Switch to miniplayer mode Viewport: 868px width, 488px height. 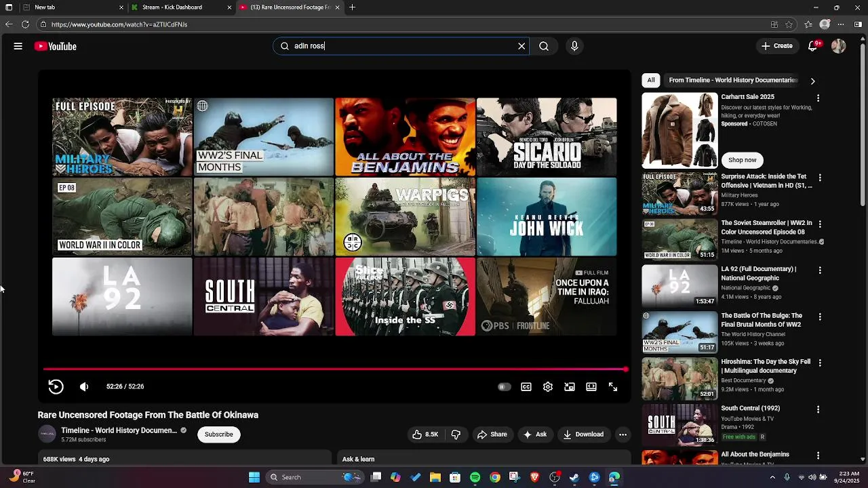570,387
